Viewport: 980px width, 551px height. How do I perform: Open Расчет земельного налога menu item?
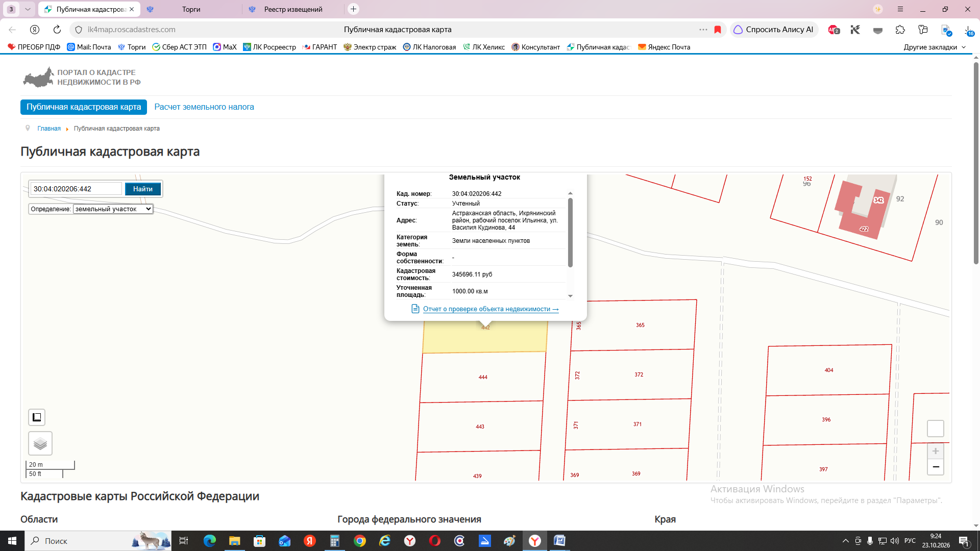(x=204, y=107)
